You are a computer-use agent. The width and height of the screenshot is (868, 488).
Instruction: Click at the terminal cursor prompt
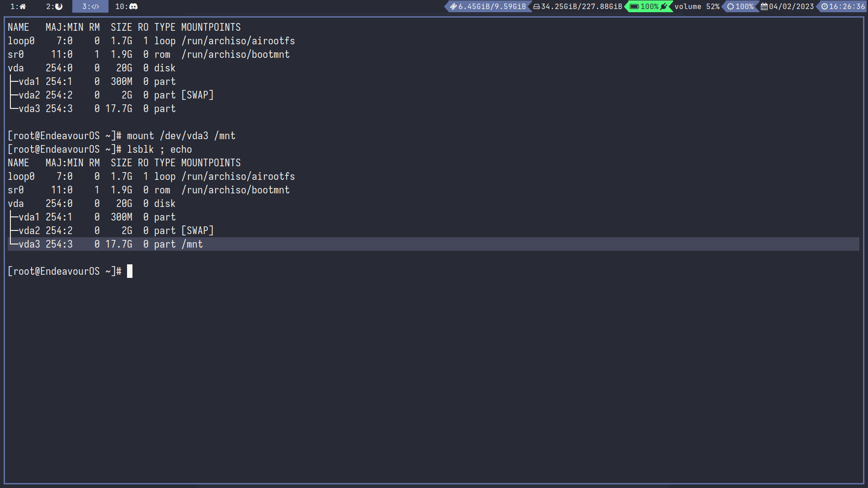tap(130, 271)
